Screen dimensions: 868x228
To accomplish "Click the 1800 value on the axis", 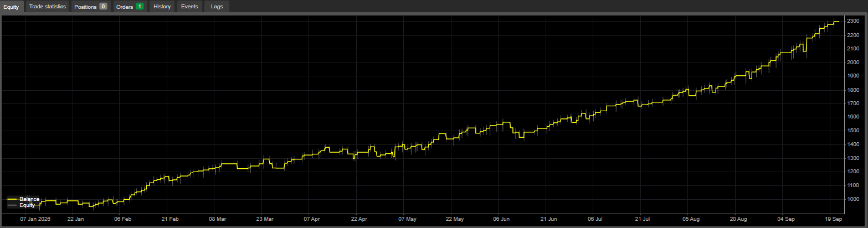I will (853, 90).
